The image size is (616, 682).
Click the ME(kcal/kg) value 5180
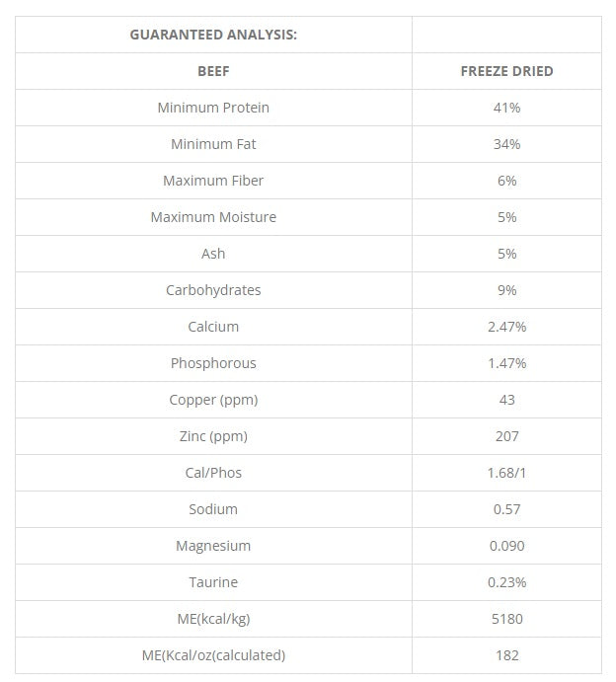point(506,619)
